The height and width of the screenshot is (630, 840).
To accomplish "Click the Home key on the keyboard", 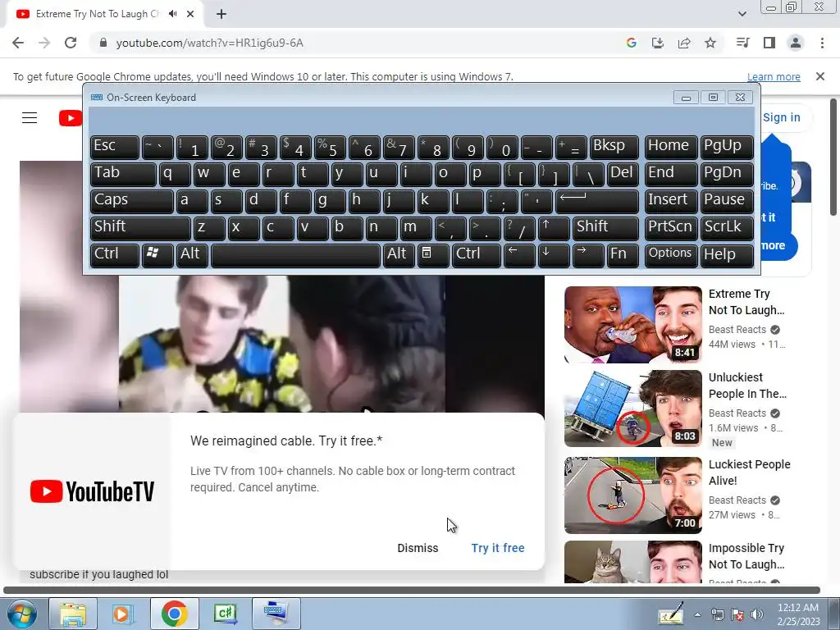I will 671,147.
